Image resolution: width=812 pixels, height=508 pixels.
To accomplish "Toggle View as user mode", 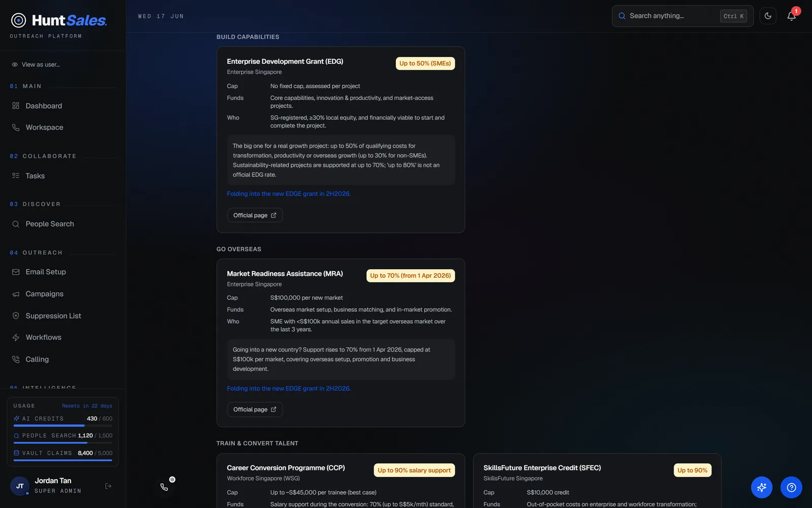I will [x=36, y=65].
